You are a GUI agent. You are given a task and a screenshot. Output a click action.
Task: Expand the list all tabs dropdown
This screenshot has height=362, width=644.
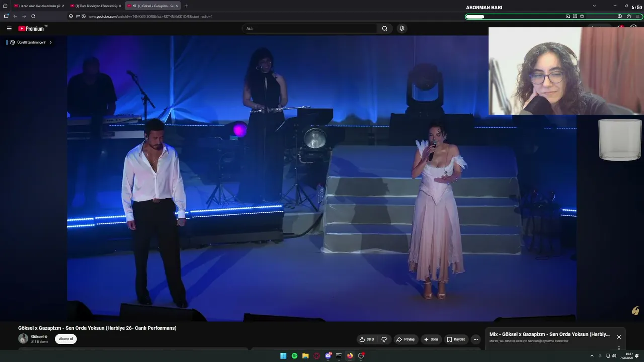[594, 6]
